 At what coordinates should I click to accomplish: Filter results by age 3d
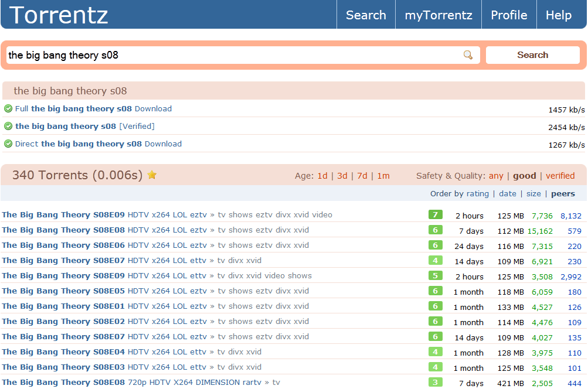pyautogui.click(x=342, y=176)
